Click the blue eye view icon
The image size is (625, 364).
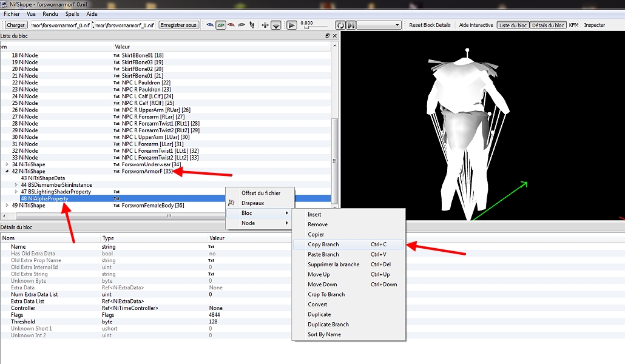pos(211,25)
